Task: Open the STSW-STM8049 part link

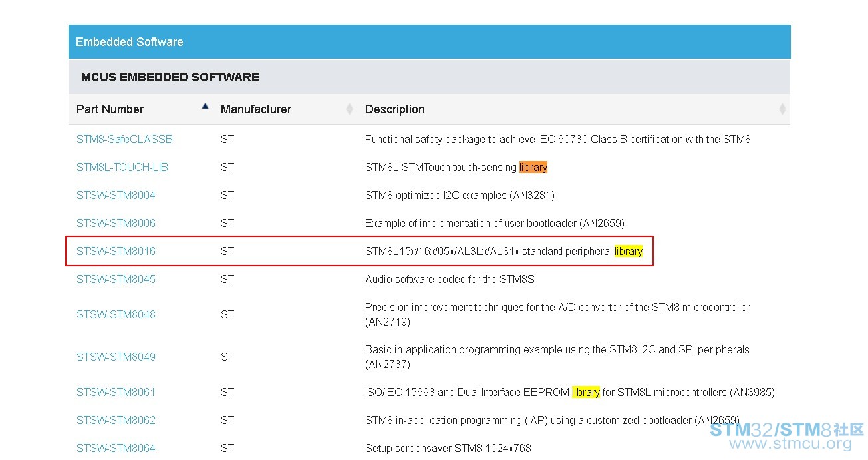Action: (116, 357)
